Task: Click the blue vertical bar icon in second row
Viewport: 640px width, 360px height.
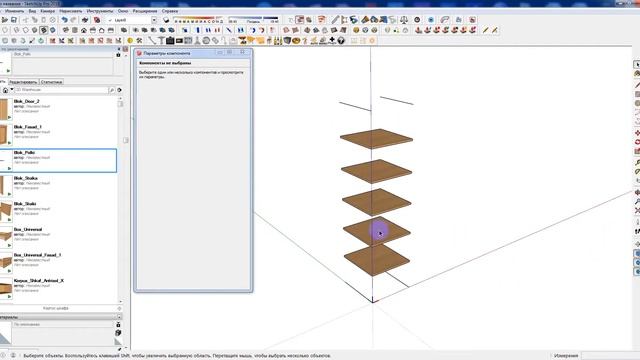Action: pos(198,30)
